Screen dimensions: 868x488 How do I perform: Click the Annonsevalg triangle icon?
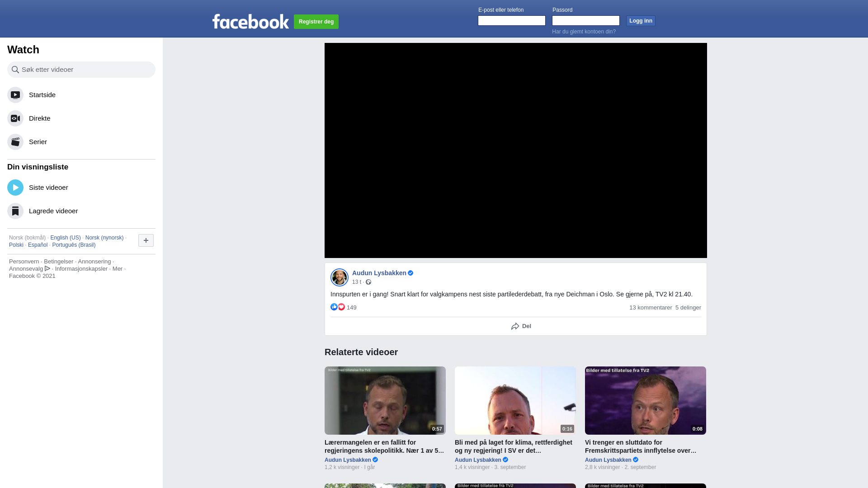click(47, 268)
